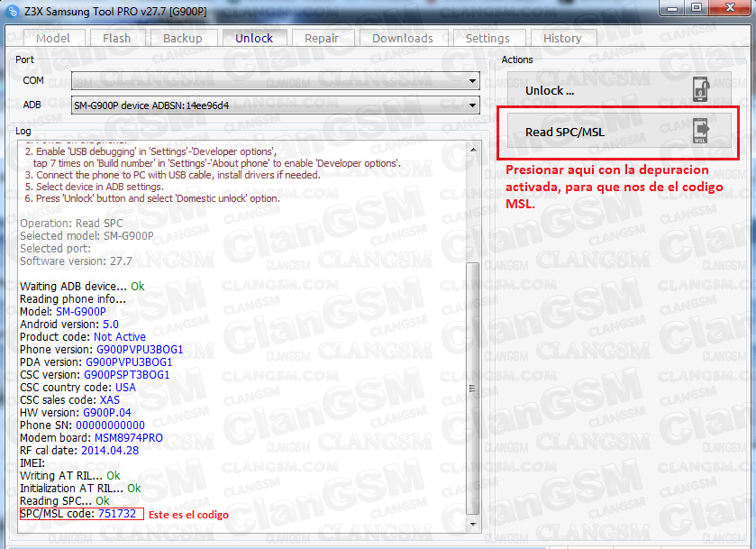Click the log line about tapping Build number
Screen dimensions: 756x549
tap(216, 163)
